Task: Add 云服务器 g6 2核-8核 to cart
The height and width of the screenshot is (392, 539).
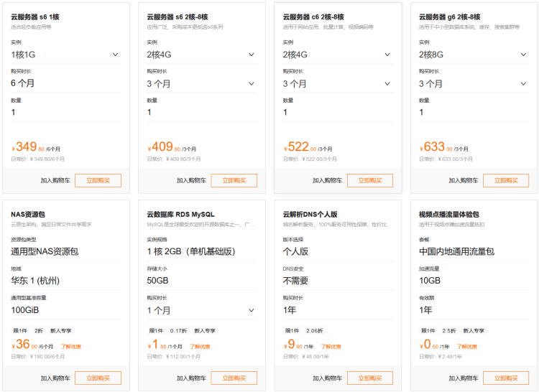Action: click(464, 181)
